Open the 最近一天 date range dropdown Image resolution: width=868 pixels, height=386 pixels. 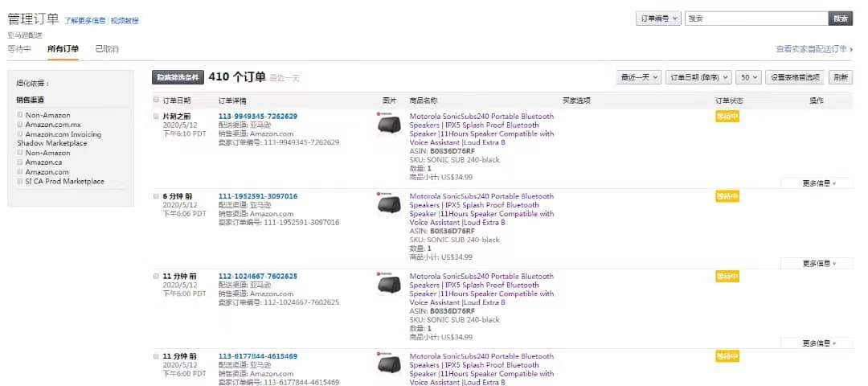pyautogui.click(x=639, y=77)
